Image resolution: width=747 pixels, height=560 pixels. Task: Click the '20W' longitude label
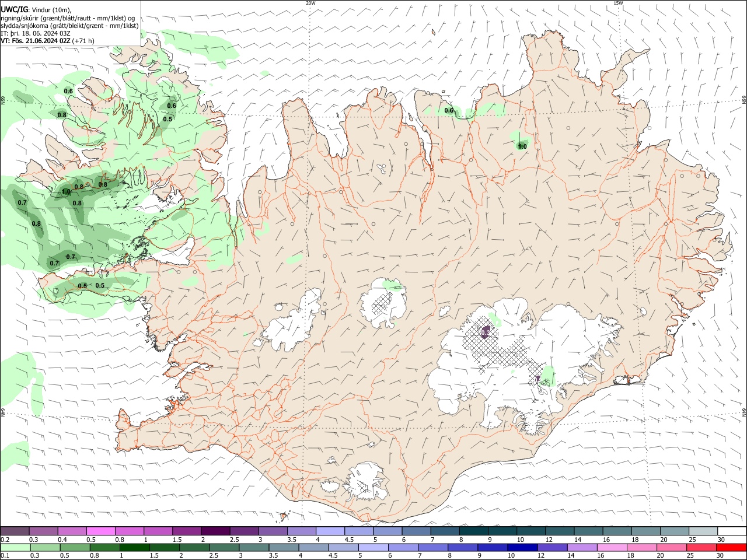pos(310,3)
